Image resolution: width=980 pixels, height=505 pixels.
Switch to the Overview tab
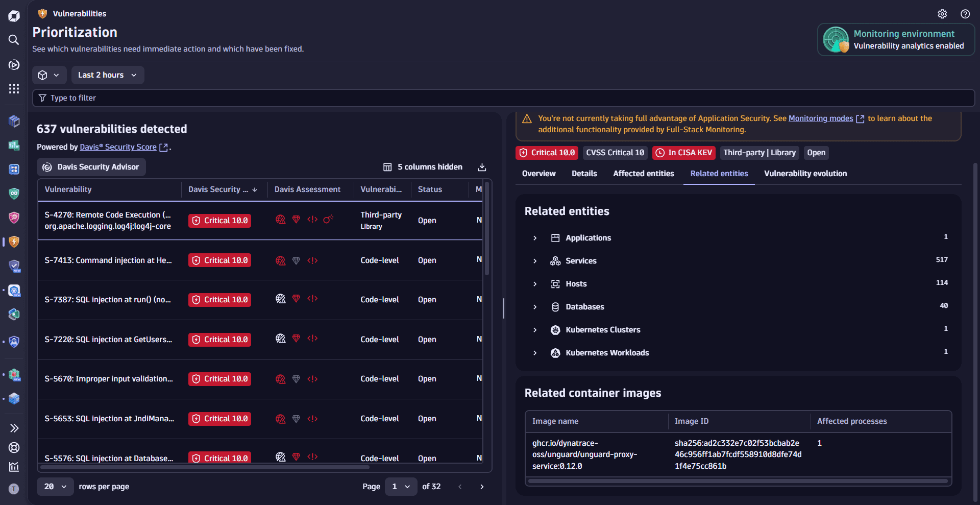pyautogui.click(x=538, y=174)
